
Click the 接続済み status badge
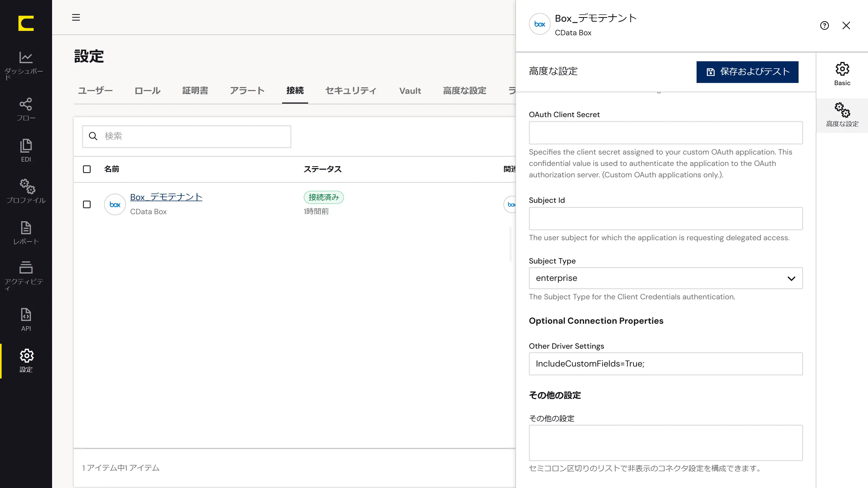coord(324,197)
